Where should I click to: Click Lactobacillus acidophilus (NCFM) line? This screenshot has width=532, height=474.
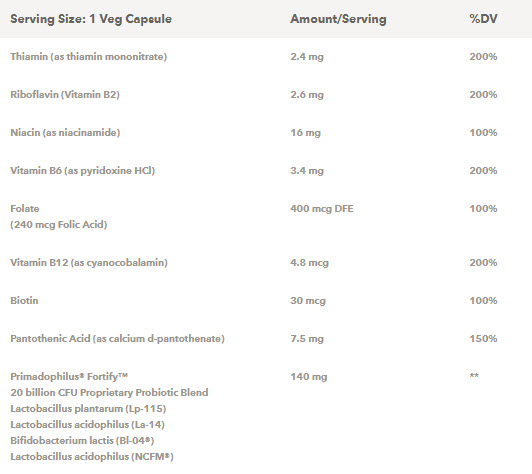92,457
